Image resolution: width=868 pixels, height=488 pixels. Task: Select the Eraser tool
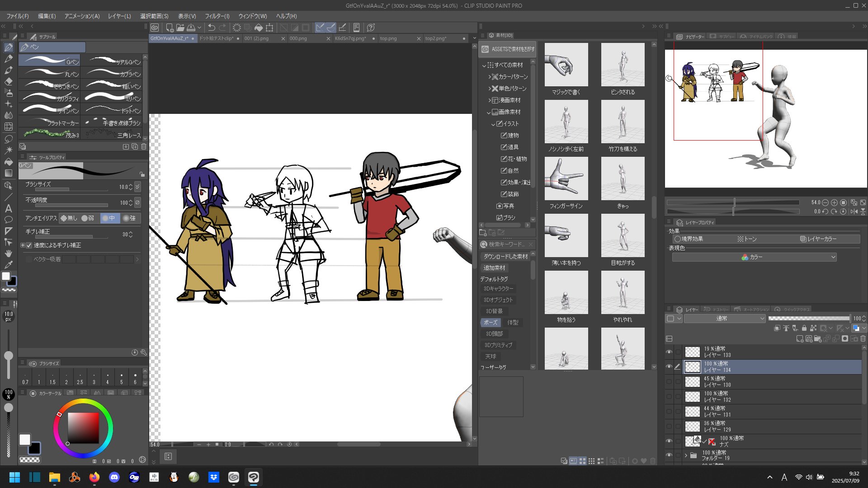[8, 82]
